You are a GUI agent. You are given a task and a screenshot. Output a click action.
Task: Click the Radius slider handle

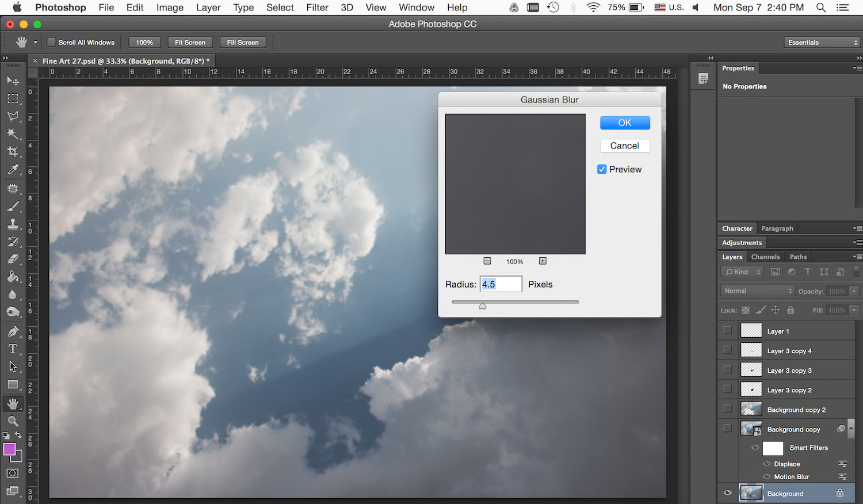[x=483, y=306]
